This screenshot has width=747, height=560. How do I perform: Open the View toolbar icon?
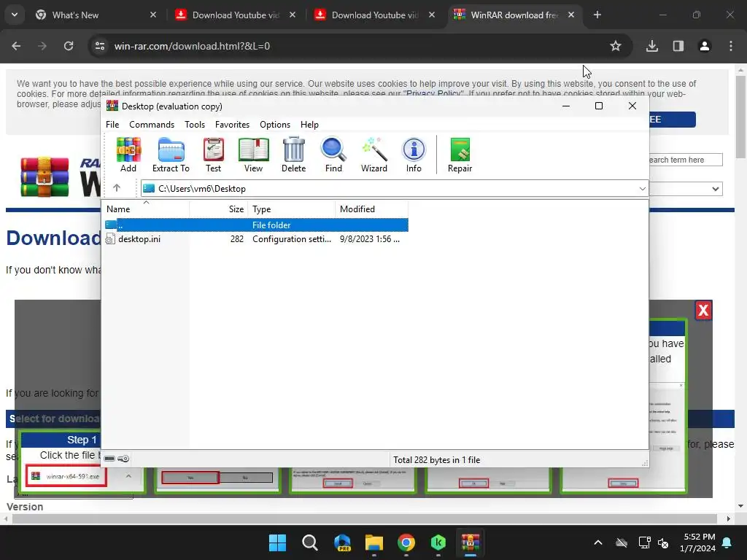point(253,155)
